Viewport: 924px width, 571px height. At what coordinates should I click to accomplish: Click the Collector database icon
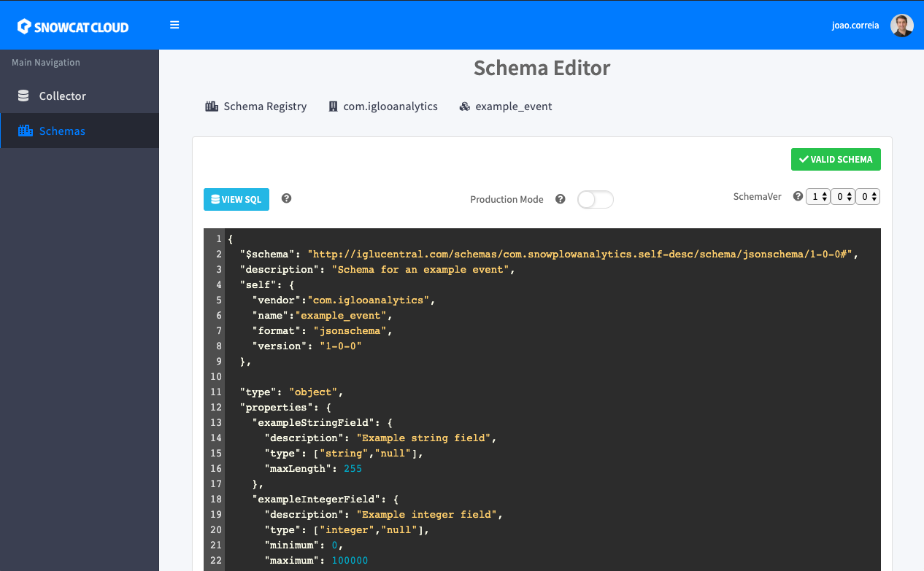24,96
